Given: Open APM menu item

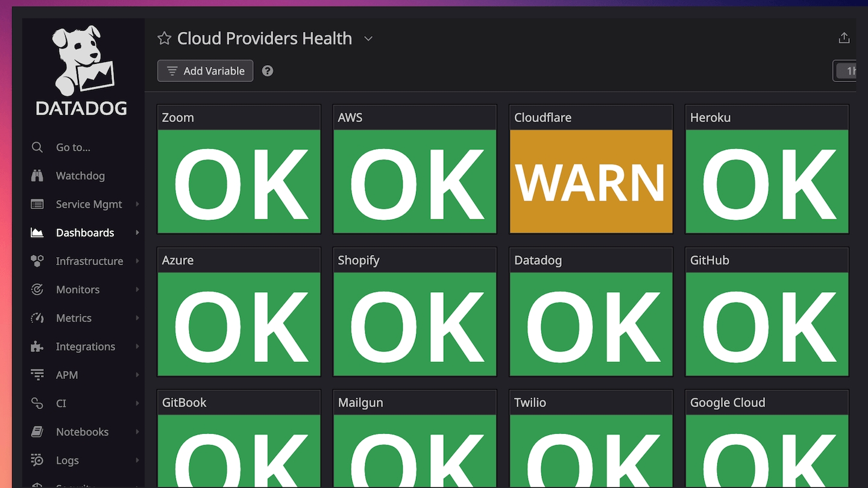Looking at the screenshot, I should point(67,375).
